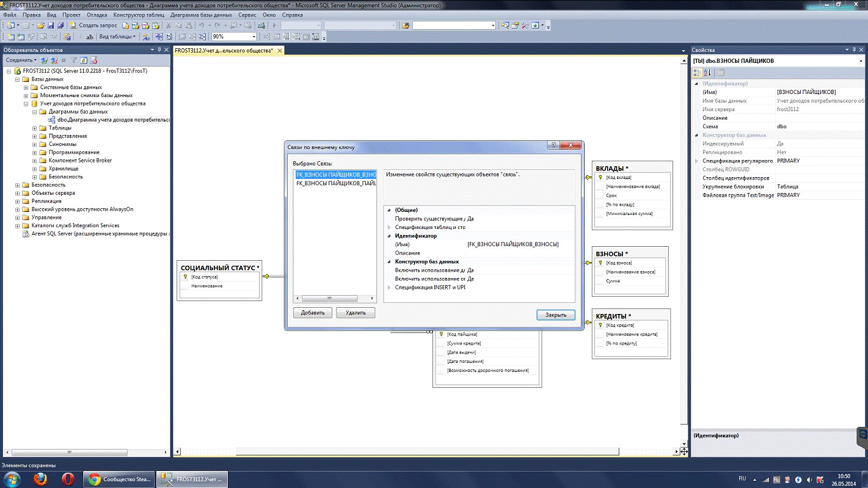Click the Refresh icon in Object Explorer toolbar
The width and height of the screenshot is (868, 488).
[84, 60]
